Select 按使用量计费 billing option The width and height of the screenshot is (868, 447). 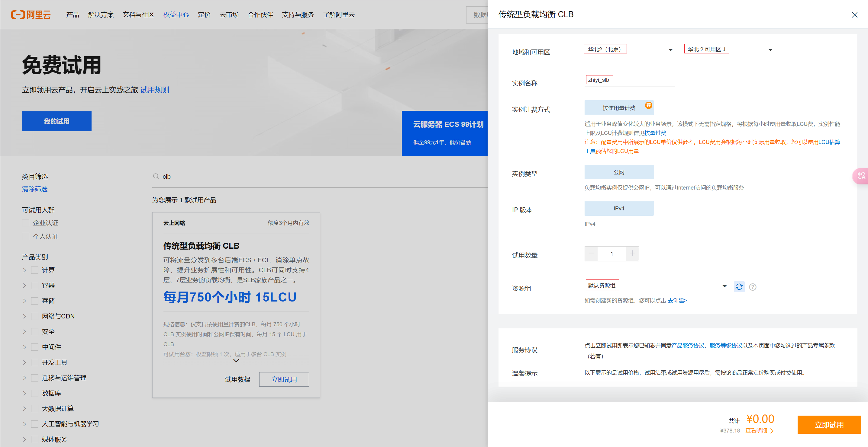click(619, 108)
